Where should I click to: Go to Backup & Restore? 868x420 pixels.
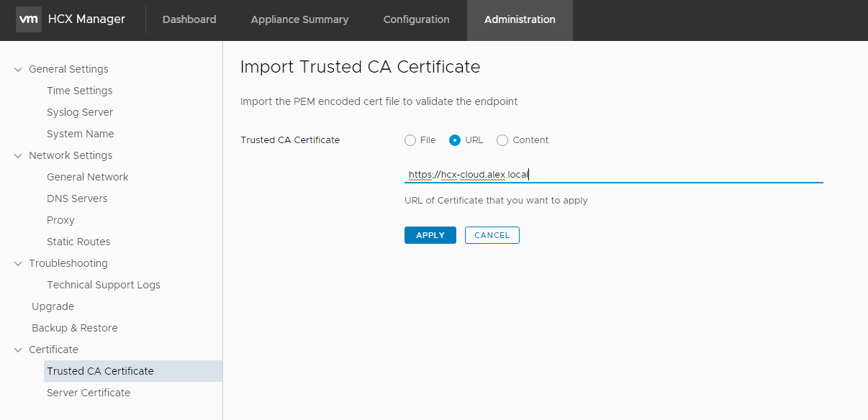pos(74,328)
